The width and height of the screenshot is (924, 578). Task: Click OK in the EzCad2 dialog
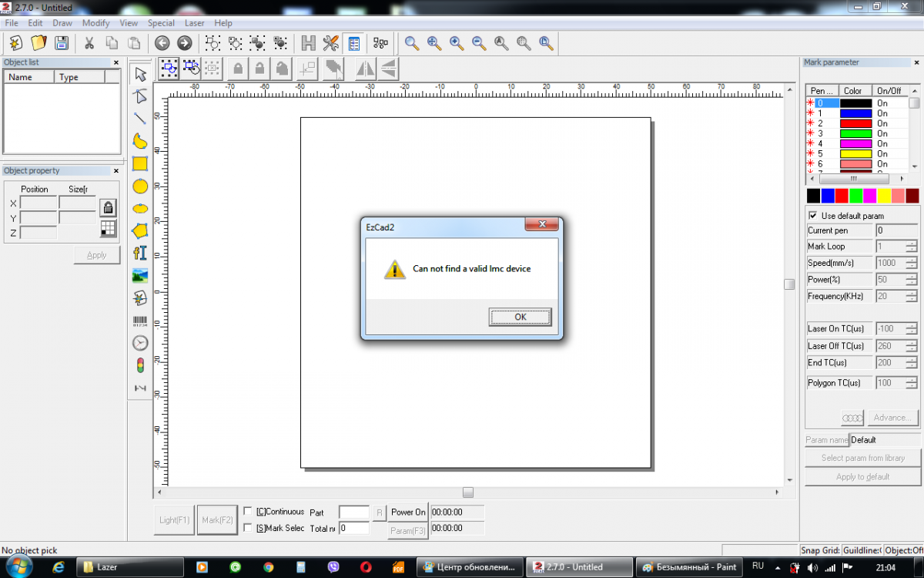coord(520,317)
